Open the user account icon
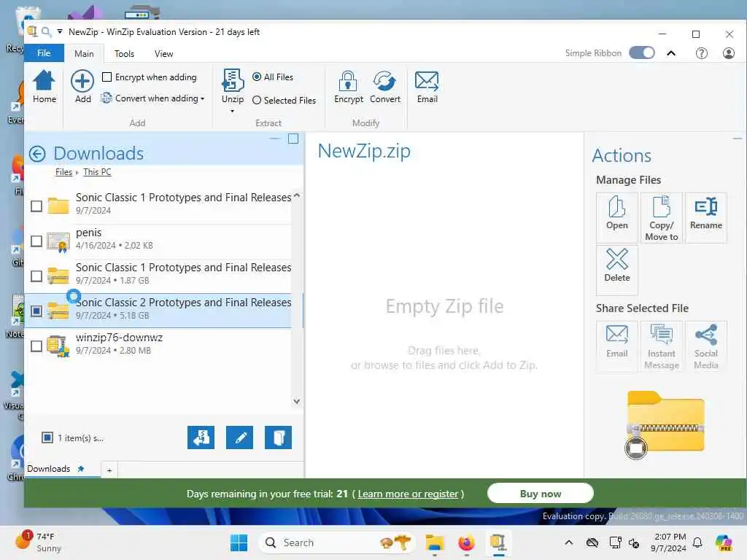 729,52
